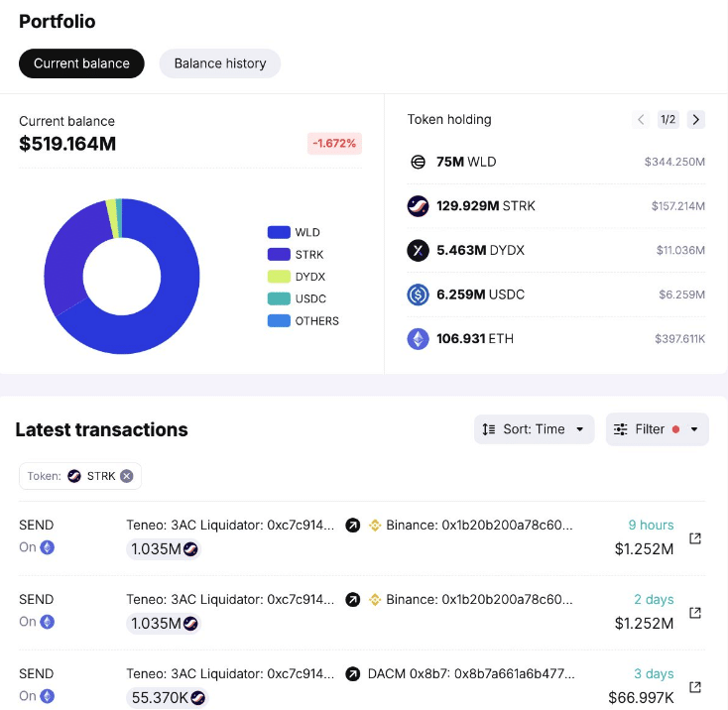
Task: Open the Filter dropdown
Action: coord(657,429)
